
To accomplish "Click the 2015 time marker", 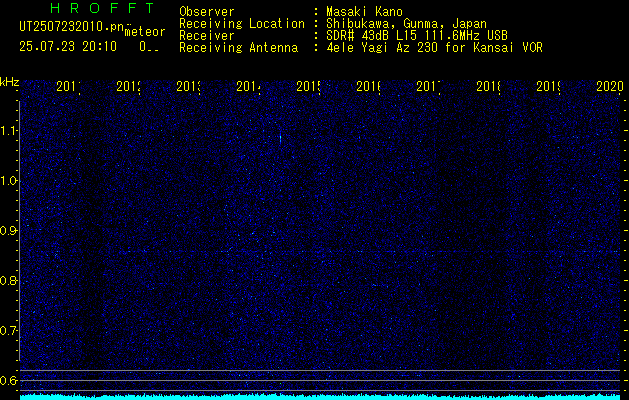I will 308,86.
